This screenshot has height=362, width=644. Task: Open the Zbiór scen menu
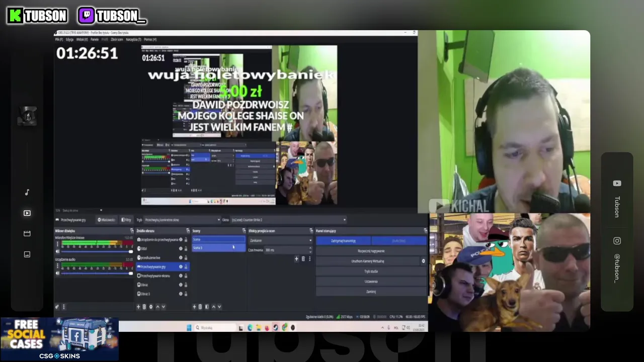coord(117,39)
